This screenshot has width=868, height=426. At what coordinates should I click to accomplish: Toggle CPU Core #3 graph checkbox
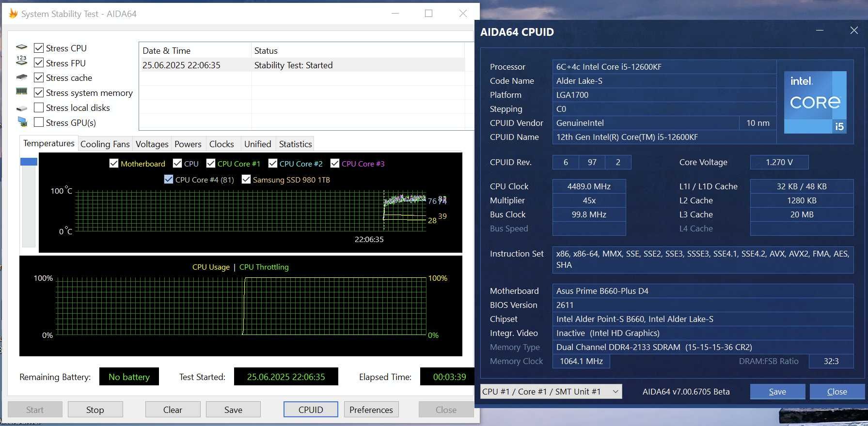coord(334,164)
